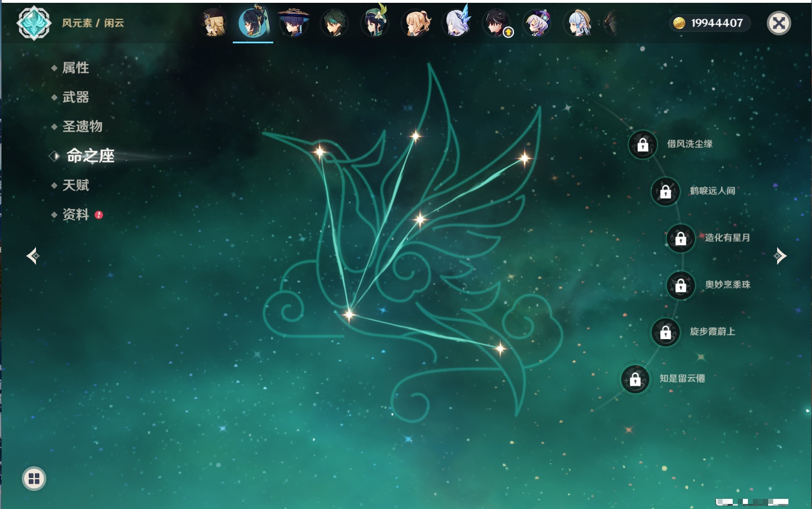Select the Navia avatar with brown hat
Image resolution: width=812 pixels, height=509 pixels.
tap(214, 23)
